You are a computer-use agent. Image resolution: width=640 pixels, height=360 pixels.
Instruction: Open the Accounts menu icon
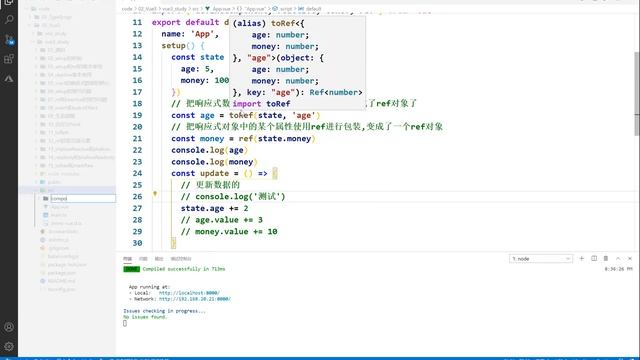click(x=9, y=327)
